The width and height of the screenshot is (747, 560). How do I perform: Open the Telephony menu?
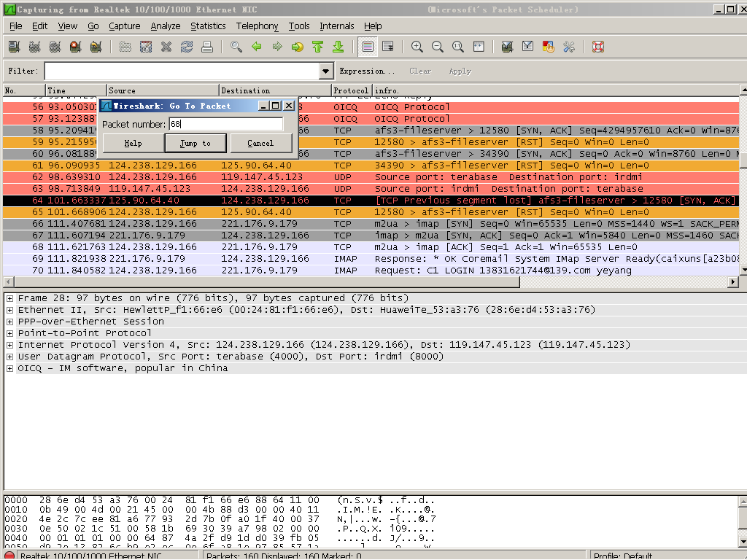coord(257,26)
